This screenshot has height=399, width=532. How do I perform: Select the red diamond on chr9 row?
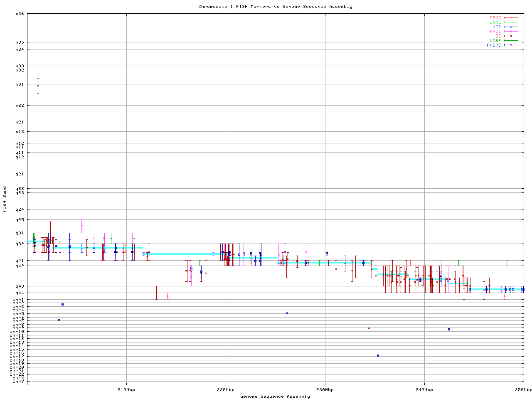click(369, 328)
